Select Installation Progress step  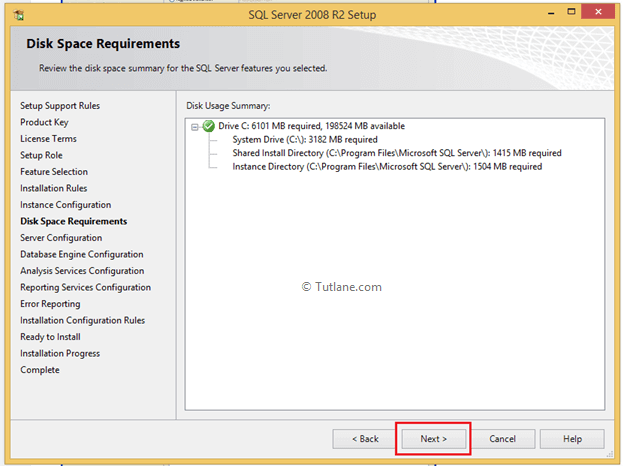(60, 353)
